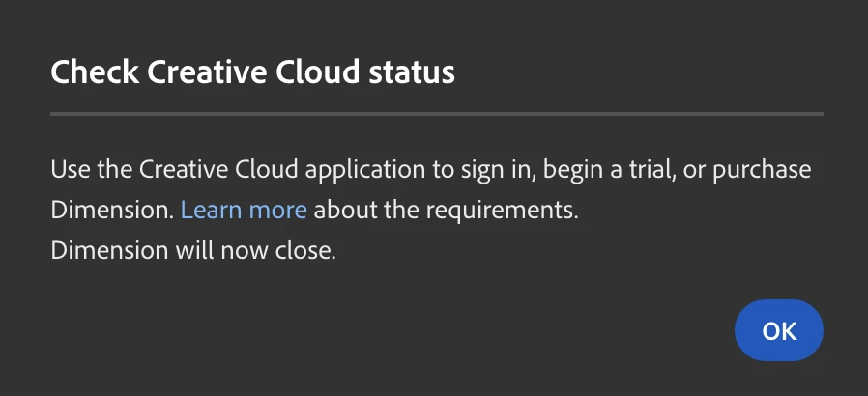Follow the Learn more requirements link
The image size is (868, 396).
tap(244, 211)
